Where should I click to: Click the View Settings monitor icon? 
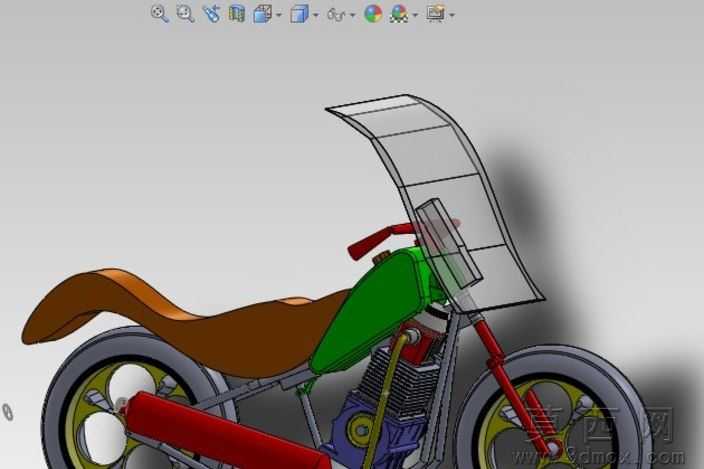point(436,13)
